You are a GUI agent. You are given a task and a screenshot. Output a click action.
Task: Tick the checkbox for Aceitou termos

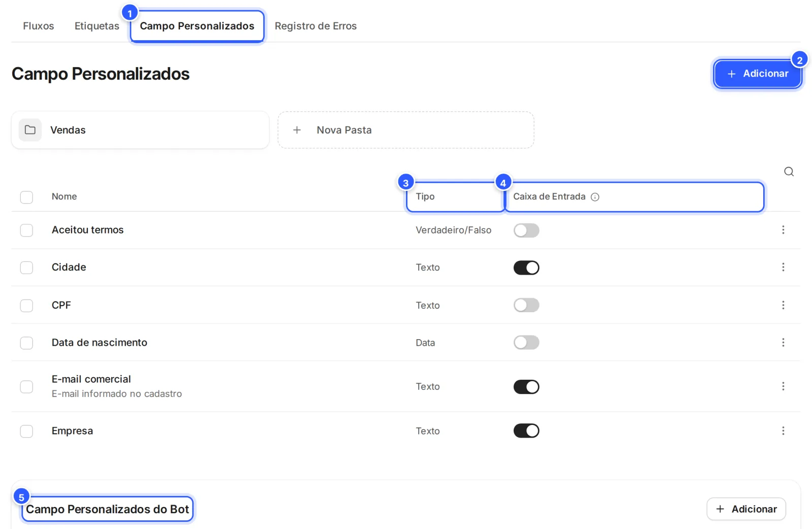click(26, 230)
